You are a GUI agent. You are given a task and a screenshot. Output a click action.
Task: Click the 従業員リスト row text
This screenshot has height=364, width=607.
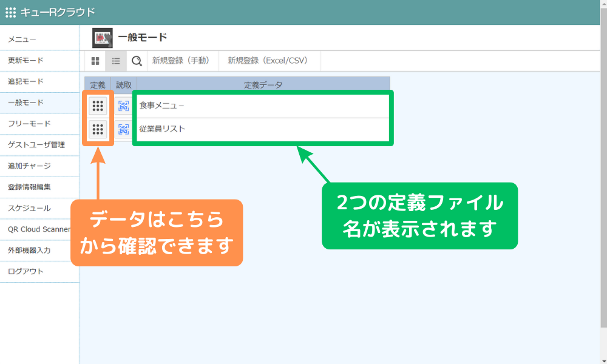[x=162, y=129]
